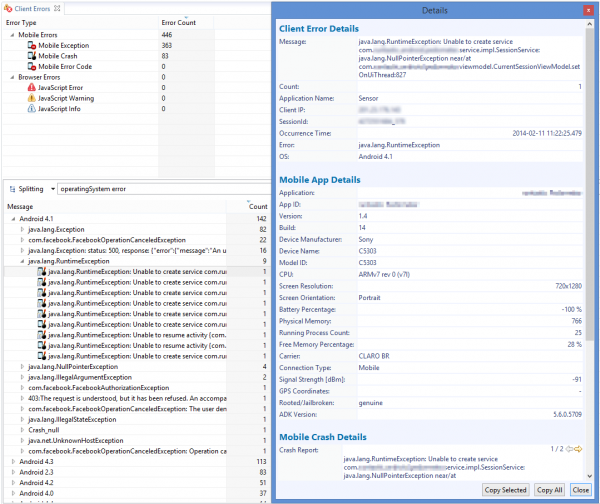Image resolution: width=600 pixels, height=504 pixels.
Task: Click the ADK Version value 5.6.0.5709
Action: click(x=567, y=414)
